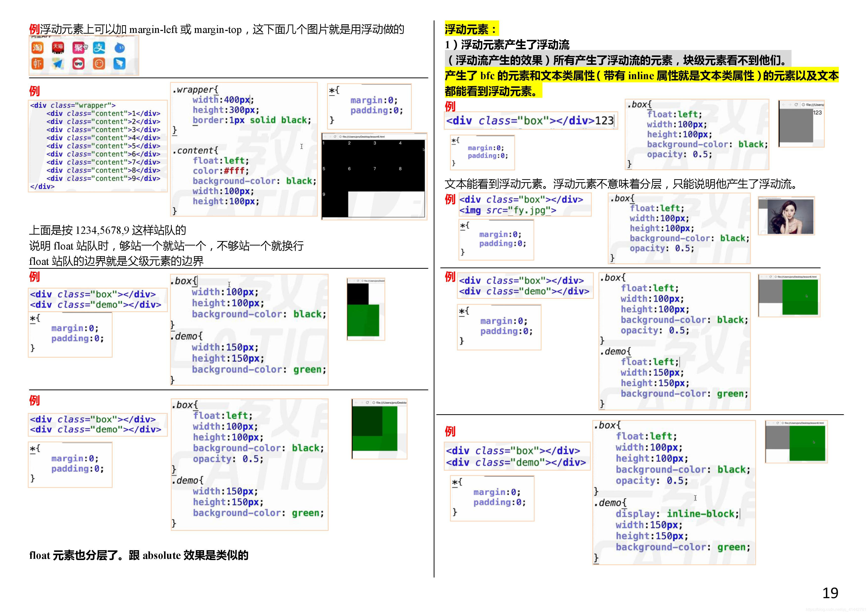Screen dimensions: 868x614
Task: Click the blue DingTalk wing icon
Action: click(120, 64)
